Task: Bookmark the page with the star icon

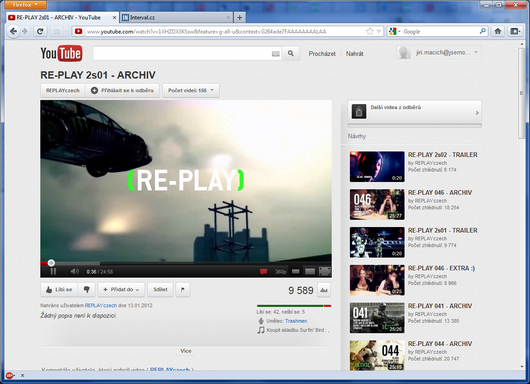Action: tap(369, 31)
